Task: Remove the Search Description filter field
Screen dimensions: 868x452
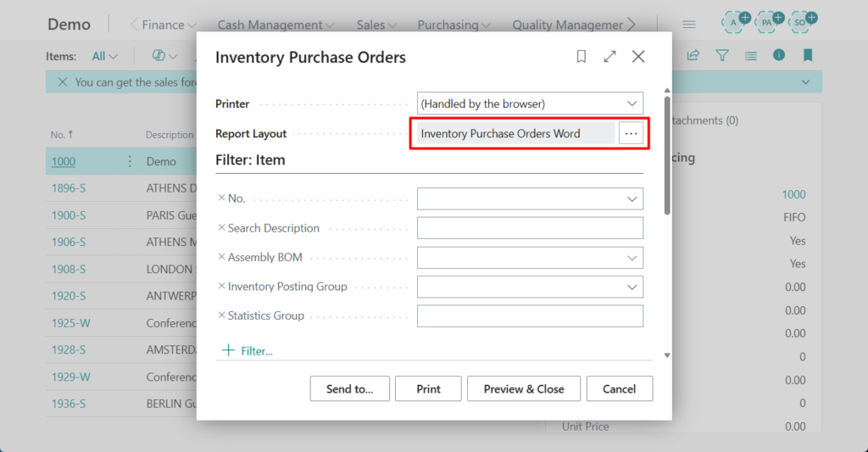Action: coord(222,228)
